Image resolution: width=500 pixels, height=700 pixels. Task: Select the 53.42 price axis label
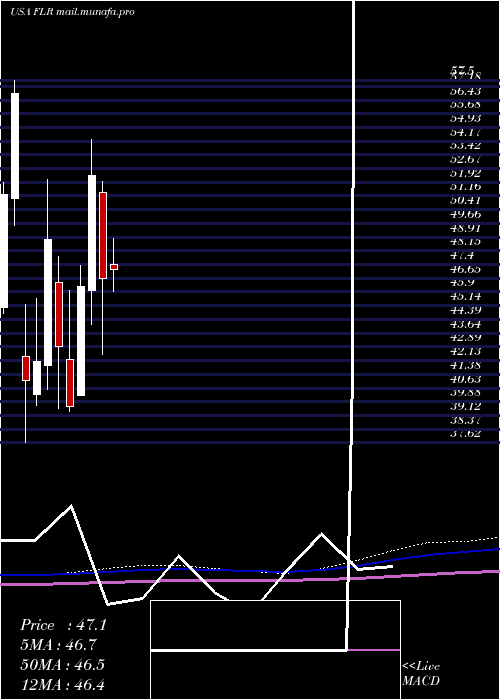coord(465,146)
